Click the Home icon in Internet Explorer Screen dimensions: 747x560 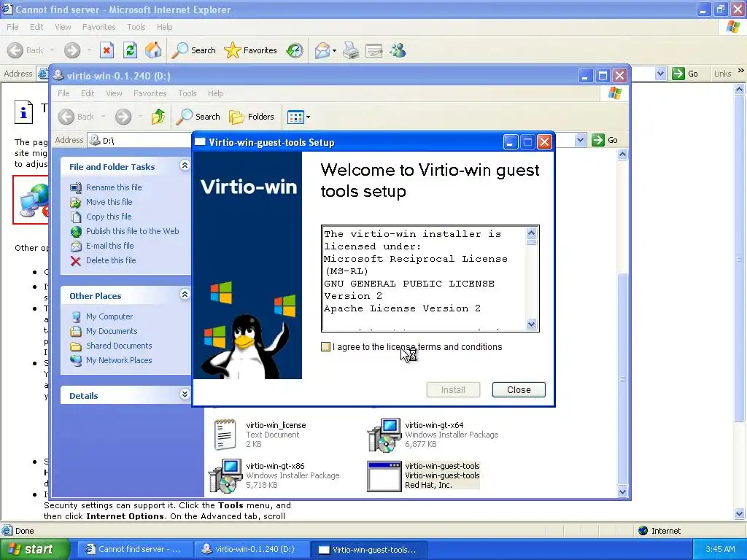[x=153, y=50]
